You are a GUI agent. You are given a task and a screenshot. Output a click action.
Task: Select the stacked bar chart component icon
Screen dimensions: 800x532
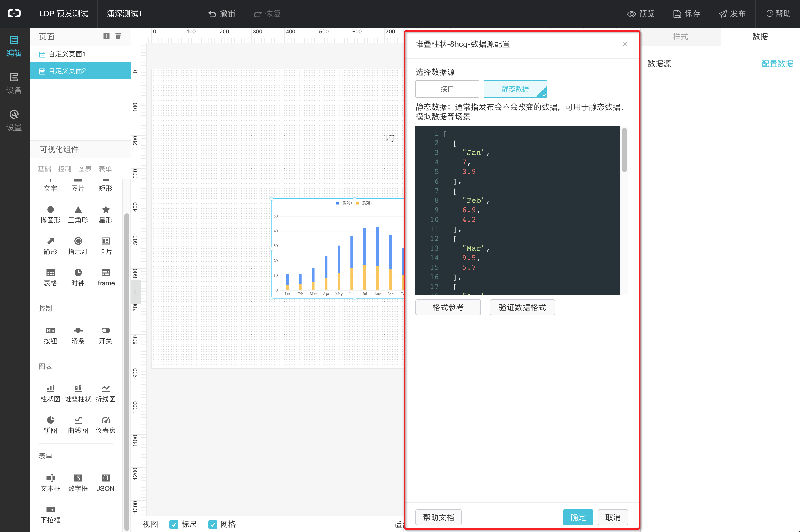coord(78,388)
